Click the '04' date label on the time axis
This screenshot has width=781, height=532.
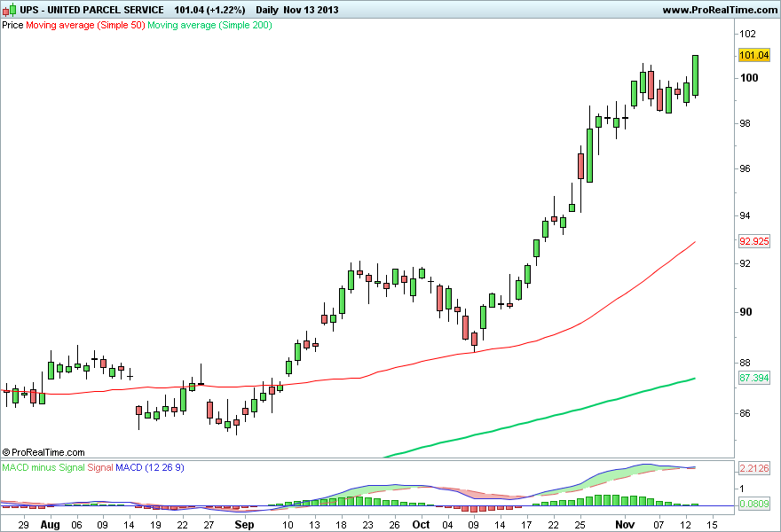pyautogui.click(x=447, y=525)
